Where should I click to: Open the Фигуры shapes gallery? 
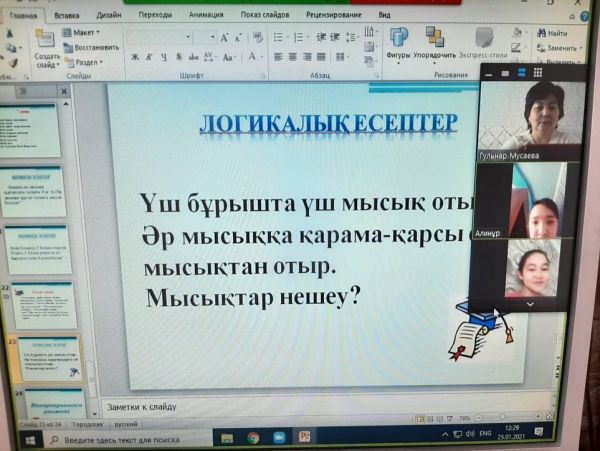coord(398,47)
